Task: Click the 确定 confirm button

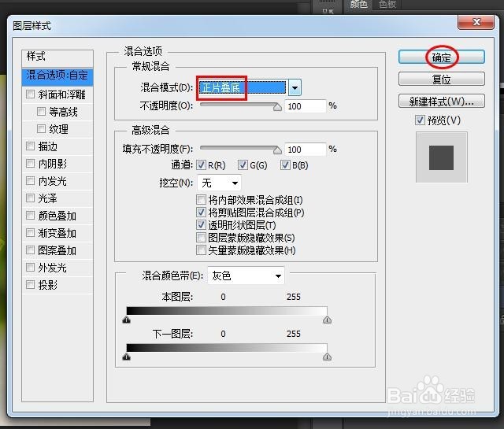Action: pos(441,57)
